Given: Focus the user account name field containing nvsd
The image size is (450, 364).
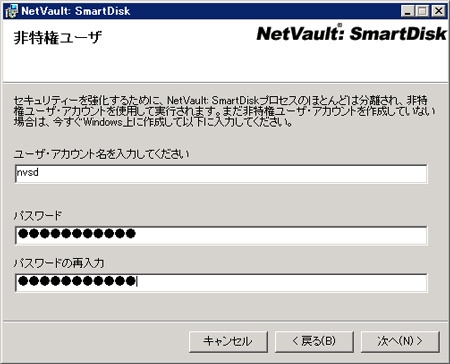Looking at the screenshot, I should click(221, 174).
